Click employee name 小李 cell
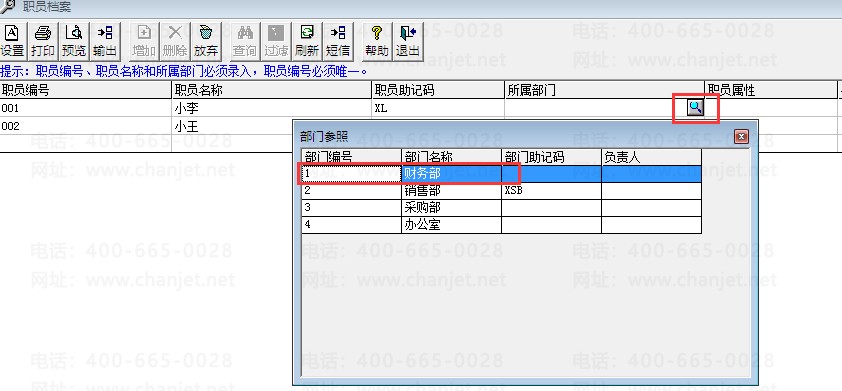 [x=271, y=108]
